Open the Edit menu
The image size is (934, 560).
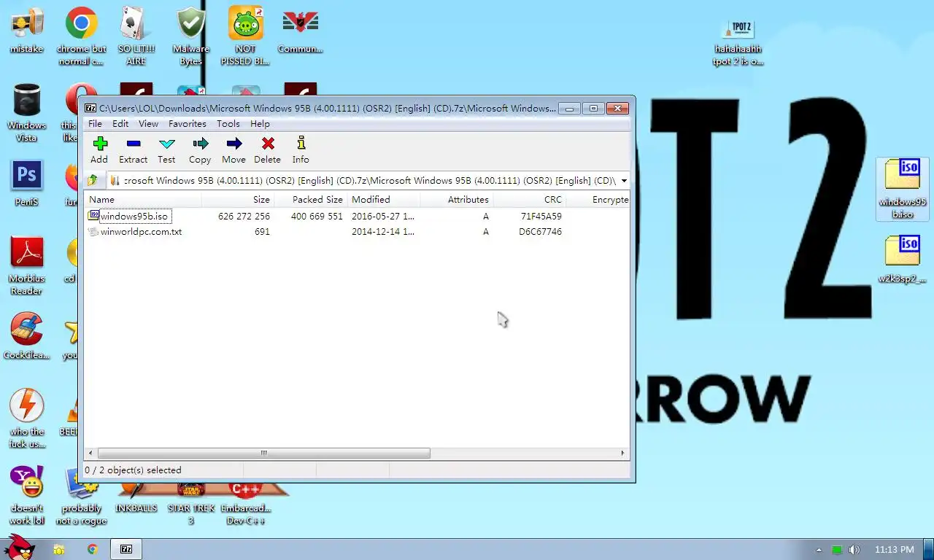point(120,124)
